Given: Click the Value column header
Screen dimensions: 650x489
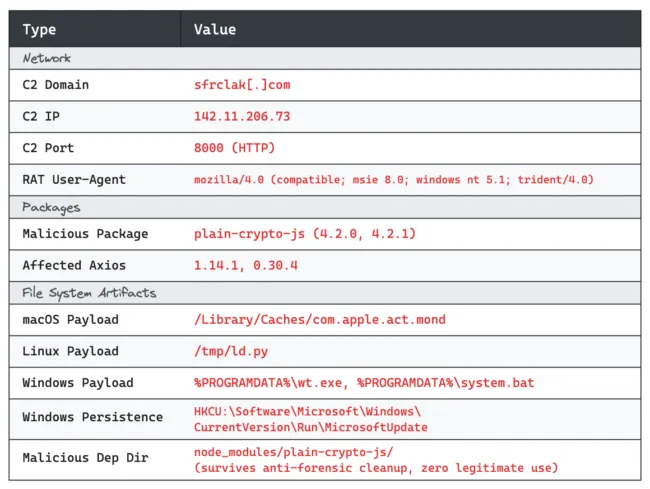Looking at the screenshot, I should click(x=215, y=29).
